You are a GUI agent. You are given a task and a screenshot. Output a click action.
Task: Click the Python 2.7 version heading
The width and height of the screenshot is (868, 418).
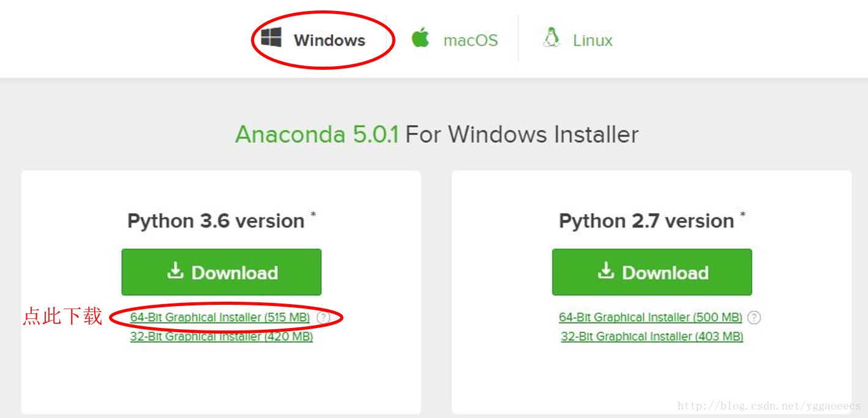point(646,221)
